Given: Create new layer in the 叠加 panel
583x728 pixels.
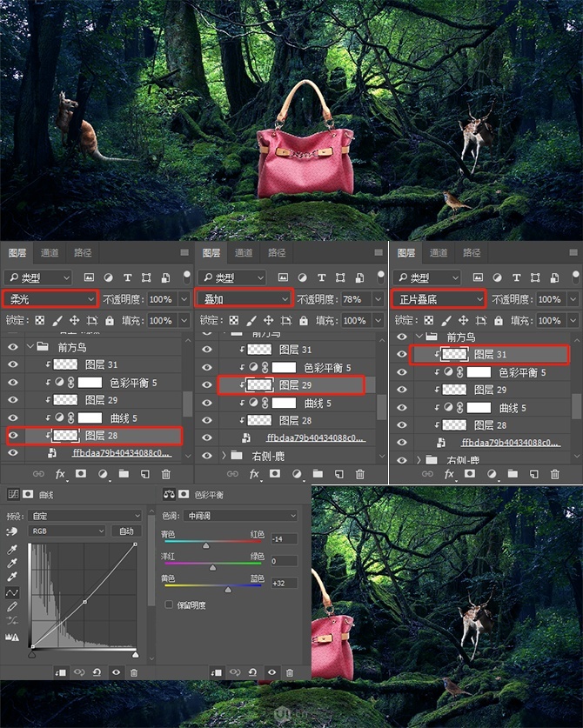Looking at the screenshot, I should [339, 474].
